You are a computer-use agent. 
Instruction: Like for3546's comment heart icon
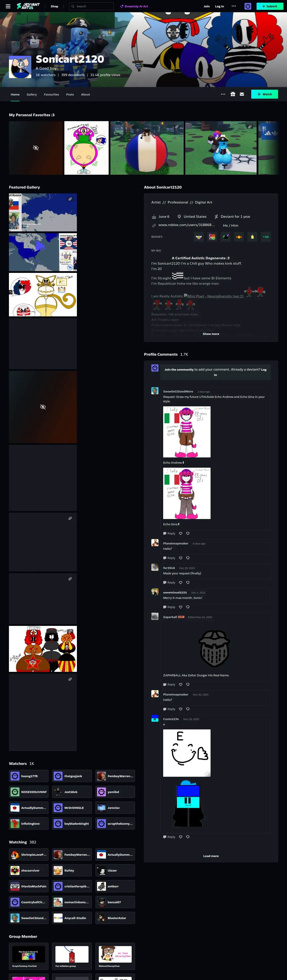coord(181,582)
